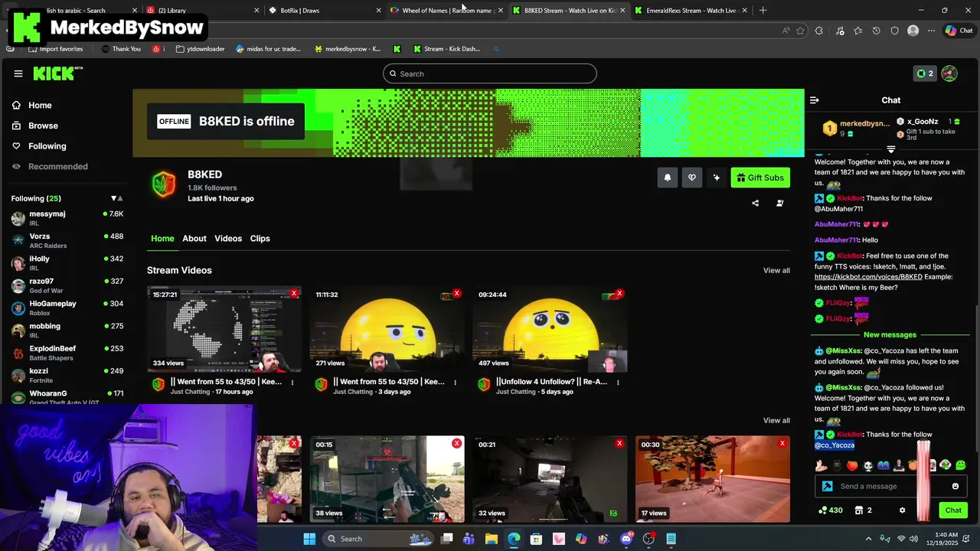Open ExplodinBeef channel in Following list
Image resolution: width=980 pixels, height=551 pixels.
67,353
